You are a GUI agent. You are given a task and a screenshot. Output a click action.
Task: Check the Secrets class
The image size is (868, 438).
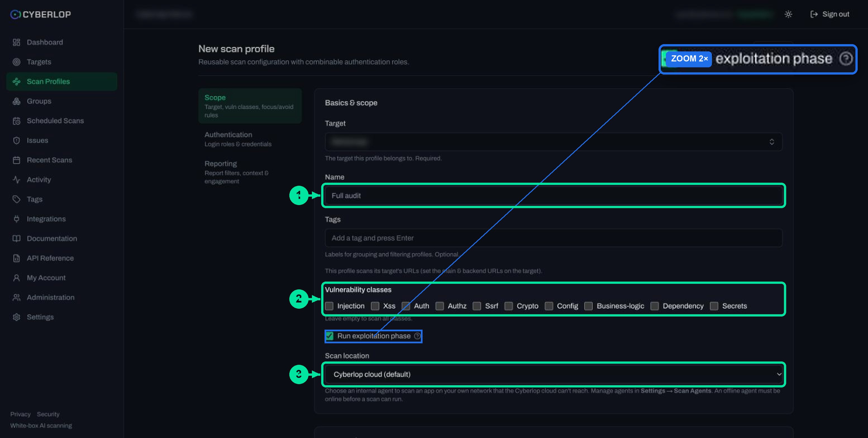coord(714,306)
